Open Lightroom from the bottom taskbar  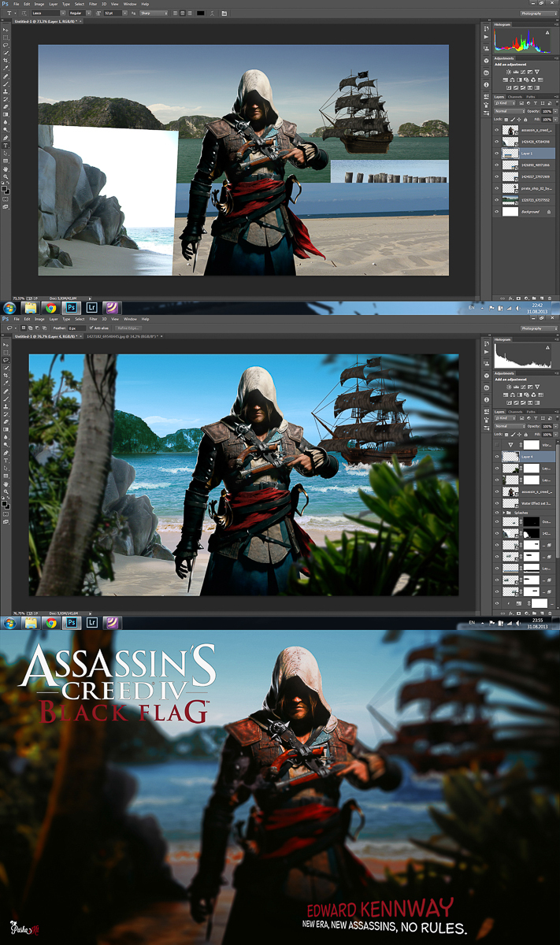[92, 622]
